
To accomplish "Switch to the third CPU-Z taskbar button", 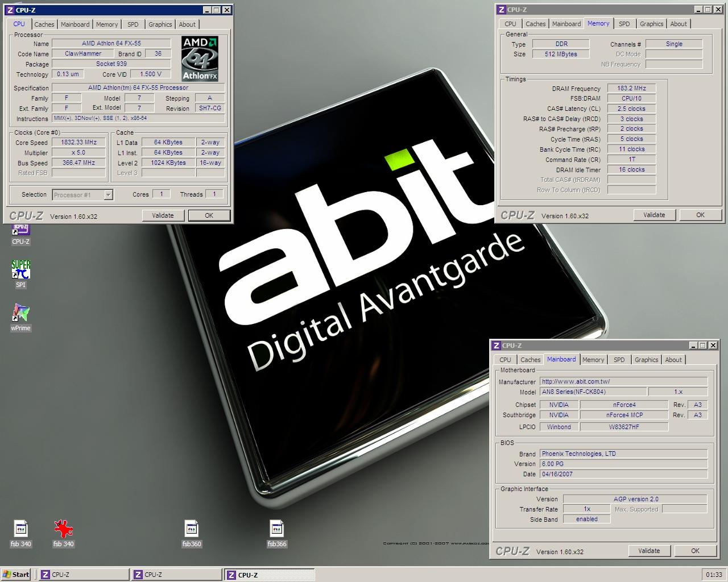I will pyautogui.click(x=270, y=575).
